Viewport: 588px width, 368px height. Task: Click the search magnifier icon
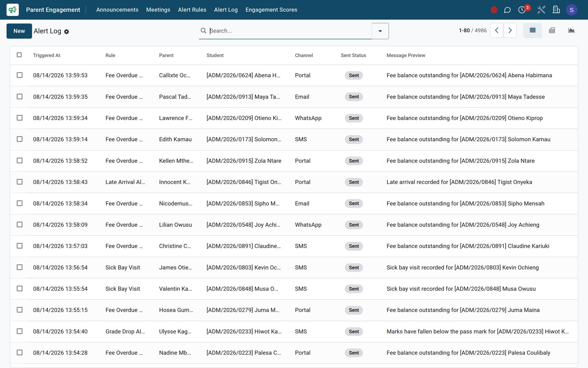[x=203, y=31]
